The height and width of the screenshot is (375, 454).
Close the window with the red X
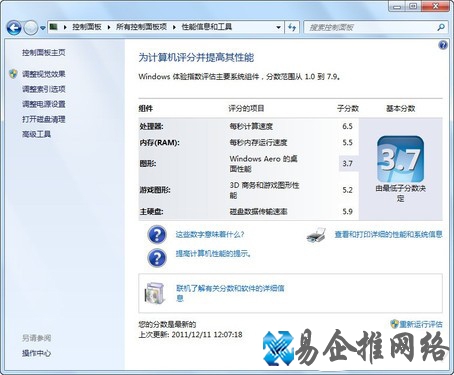coord(436,7)
